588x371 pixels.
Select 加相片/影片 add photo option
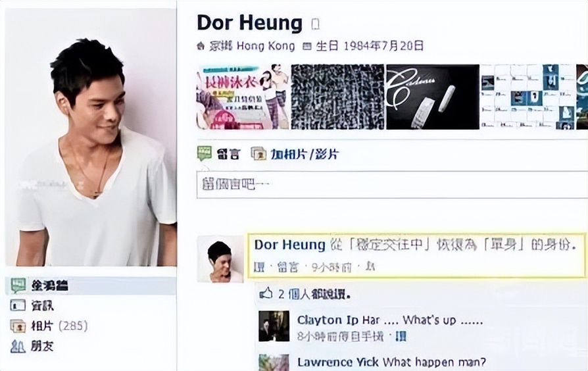tap(305, 154)
